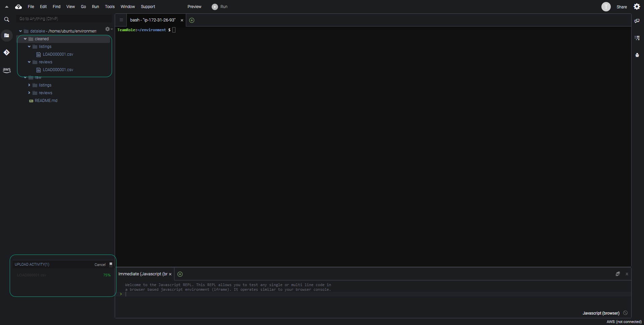Screen dimensions: 644x325
Task: Open the Run menu in the menu bar
Action: pyautogui.click(x=95, y=7)
